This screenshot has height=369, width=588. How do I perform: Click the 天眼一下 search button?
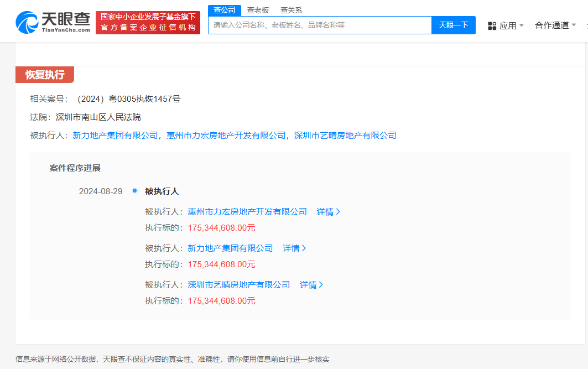click(453, 25)
